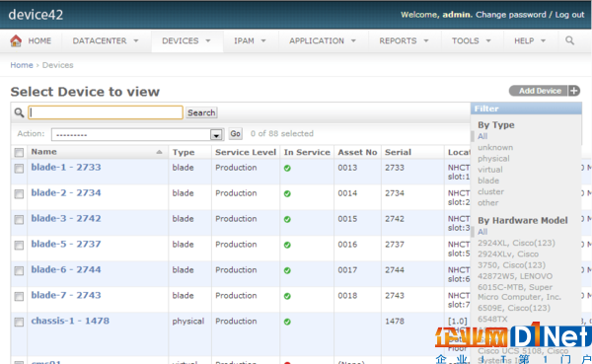This screenshot has height=364, width=592.
Task: Toggle the select-all checkbox in header
Action: pos(19,153)
